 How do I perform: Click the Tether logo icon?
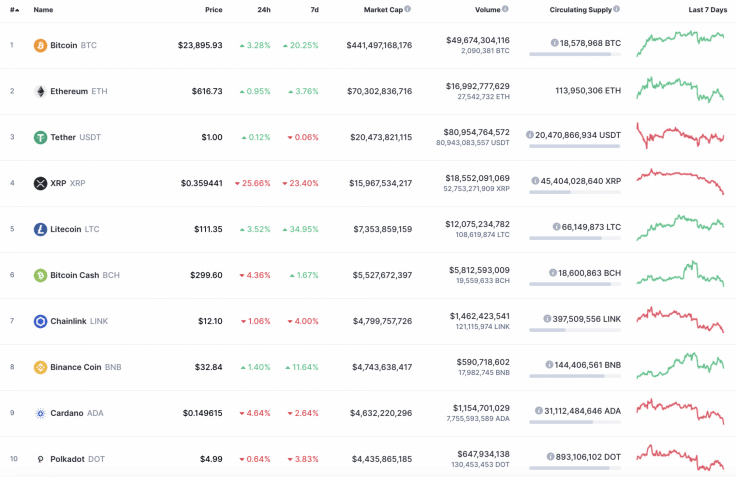click(x=40, y=137)
